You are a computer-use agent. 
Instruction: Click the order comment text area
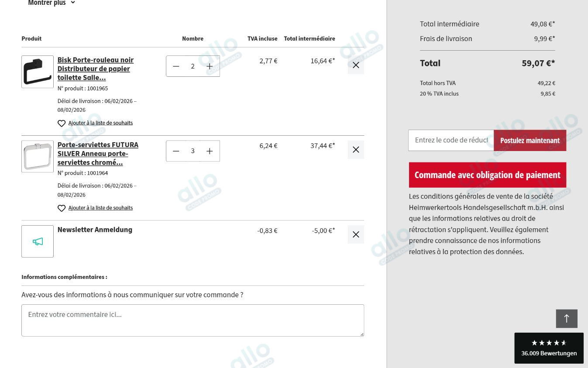193,320
